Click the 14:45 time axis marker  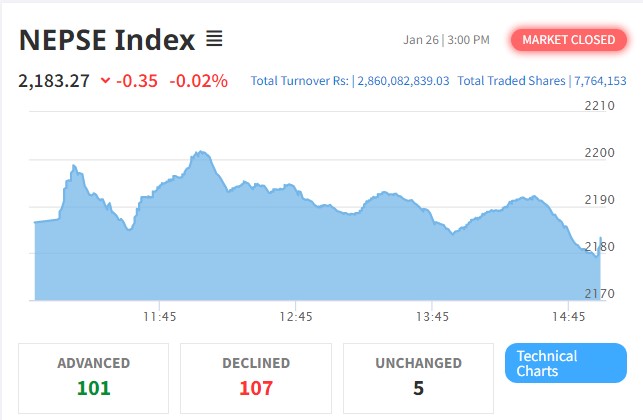point(568,316)
